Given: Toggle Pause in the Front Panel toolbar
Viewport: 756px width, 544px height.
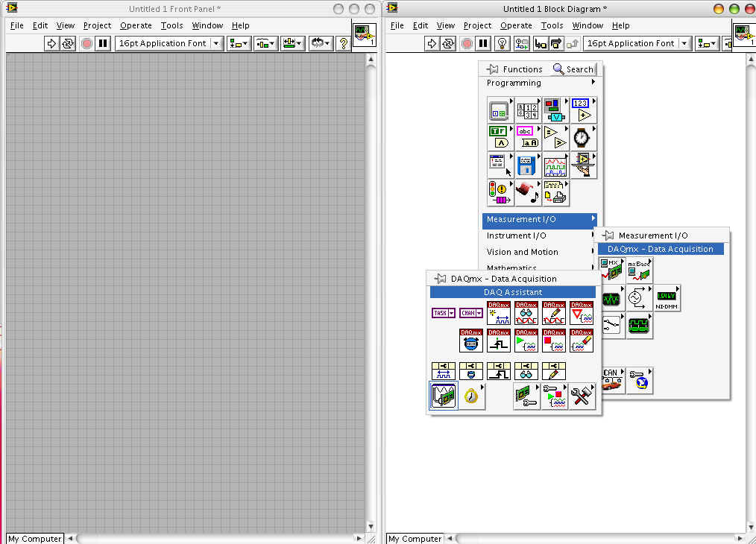Looking at the screenshot, I should point(103,43).
